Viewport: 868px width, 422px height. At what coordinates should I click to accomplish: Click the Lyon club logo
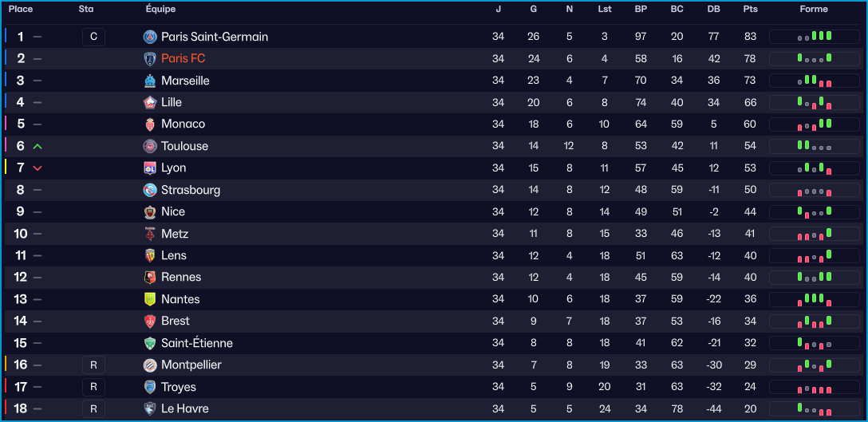point(150,168)
